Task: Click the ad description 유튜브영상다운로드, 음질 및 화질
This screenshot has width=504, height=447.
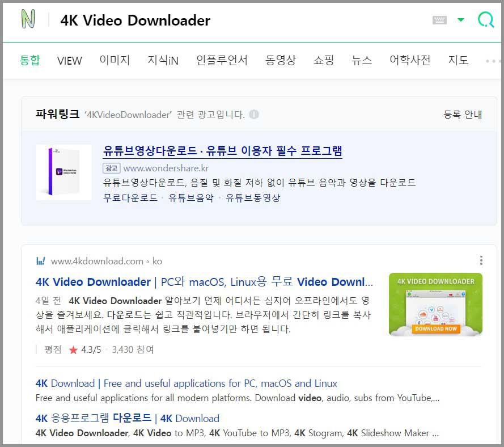Action: click(259, 183)
